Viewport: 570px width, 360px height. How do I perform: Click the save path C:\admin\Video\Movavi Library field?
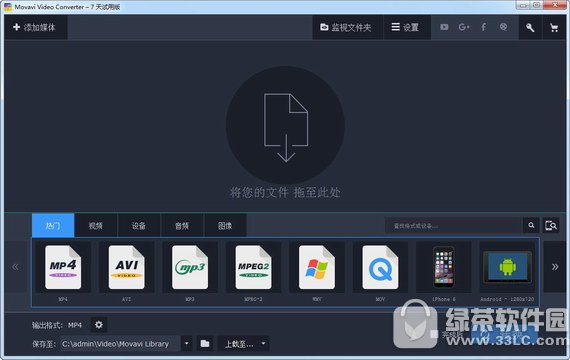pos(120,344)
